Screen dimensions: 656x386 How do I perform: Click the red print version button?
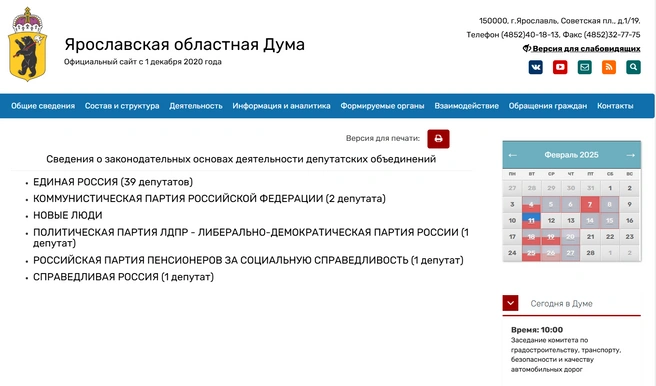tap(438, 138)
